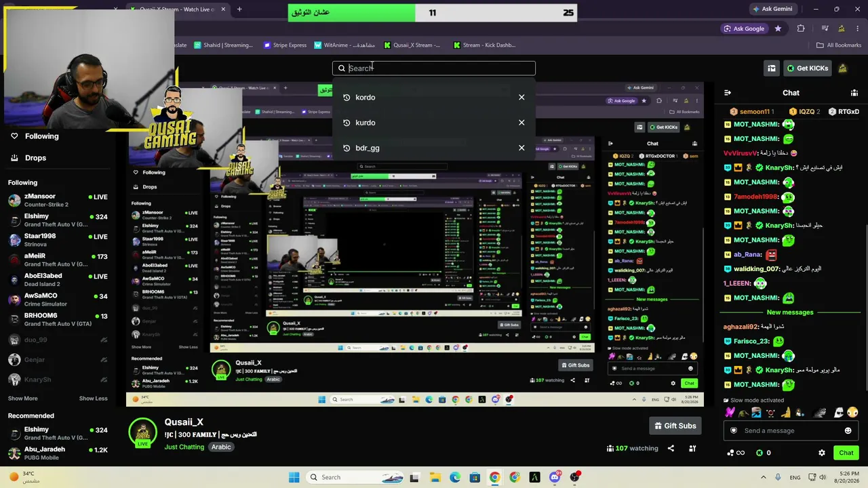Close the Qusaii_X Stream browser tab
The width and height of the screenshot is (868, 488).
coord(223,9)
